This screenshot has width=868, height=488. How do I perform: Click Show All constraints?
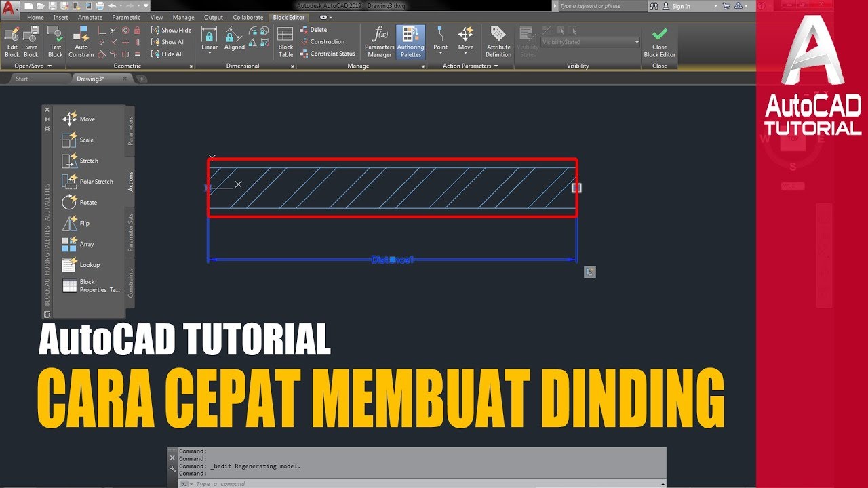(x=167, y=42)
